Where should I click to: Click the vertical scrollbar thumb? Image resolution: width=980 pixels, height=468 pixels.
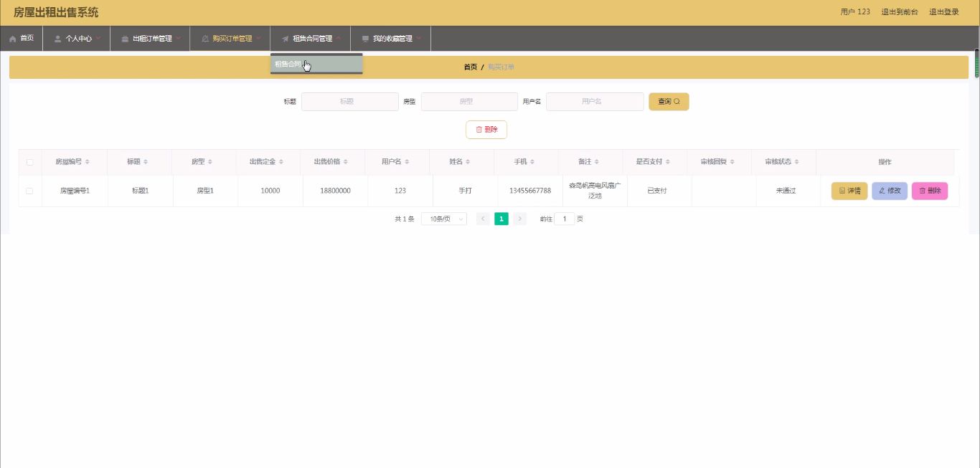pos(976,62)
